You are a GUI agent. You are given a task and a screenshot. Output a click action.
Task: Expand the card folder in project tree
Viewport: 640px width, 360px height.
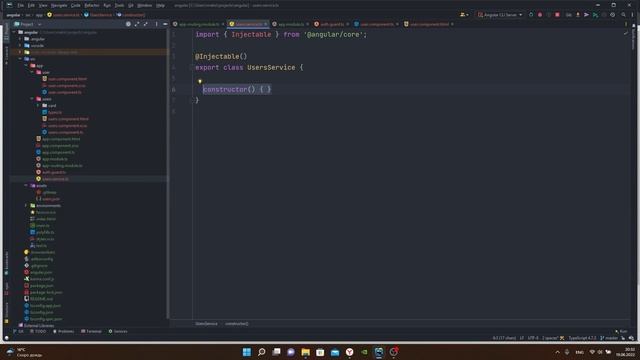(38, 105)
